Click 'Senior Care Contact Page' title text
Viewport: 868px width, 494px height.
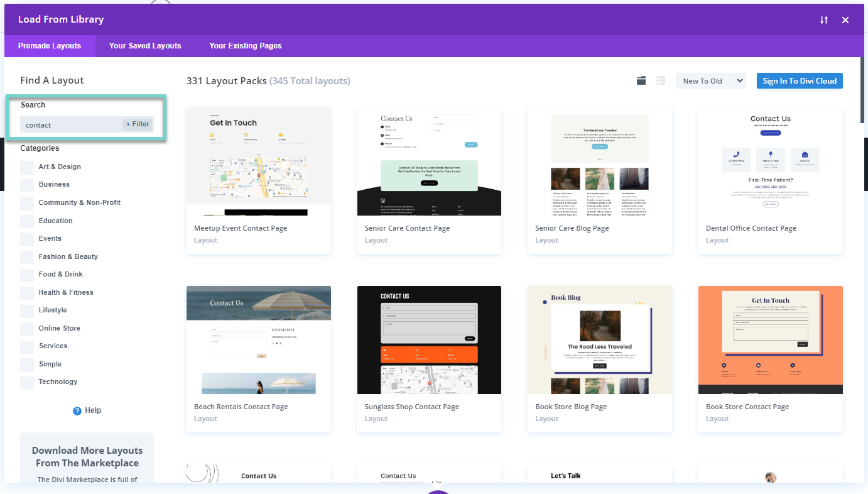(x=407, y=228)
